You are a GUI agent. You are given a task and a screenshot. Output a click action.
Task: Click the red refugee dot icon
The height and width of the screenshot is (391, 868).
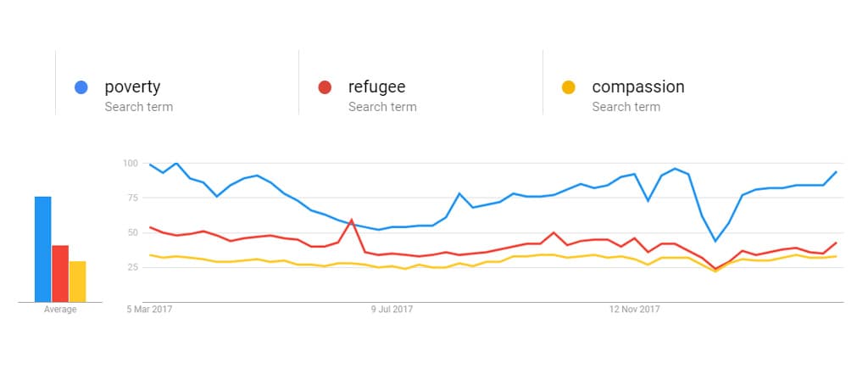(x=325, y=87)
